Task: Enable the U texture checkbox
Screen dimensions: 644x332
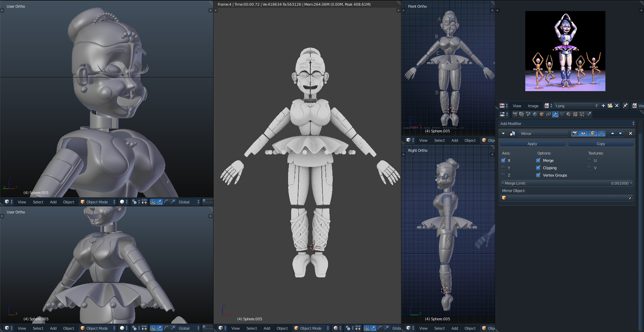Action: [x=589, y=160]
